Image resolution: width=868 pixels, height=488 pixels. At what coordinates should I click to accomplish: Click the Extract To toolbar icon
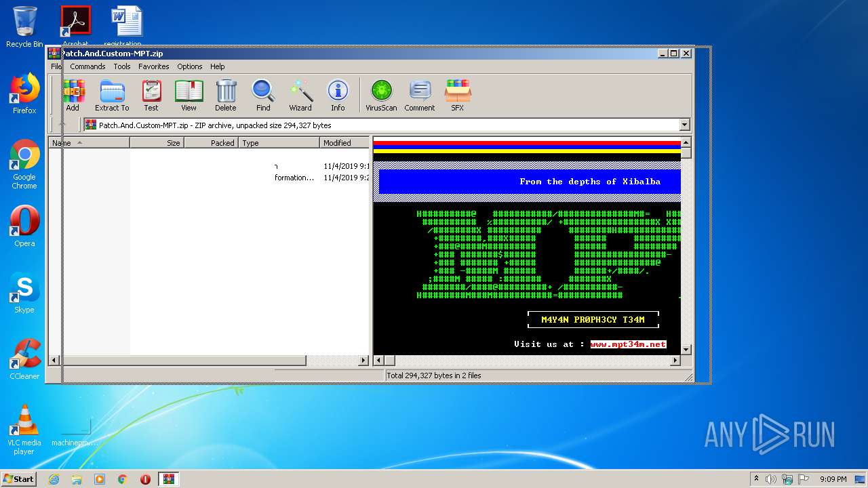point(112,96)
